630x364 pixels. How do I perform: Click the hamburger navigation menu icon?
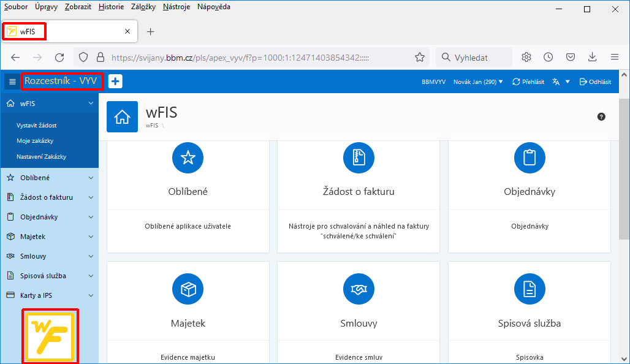(x=12, y=82)
